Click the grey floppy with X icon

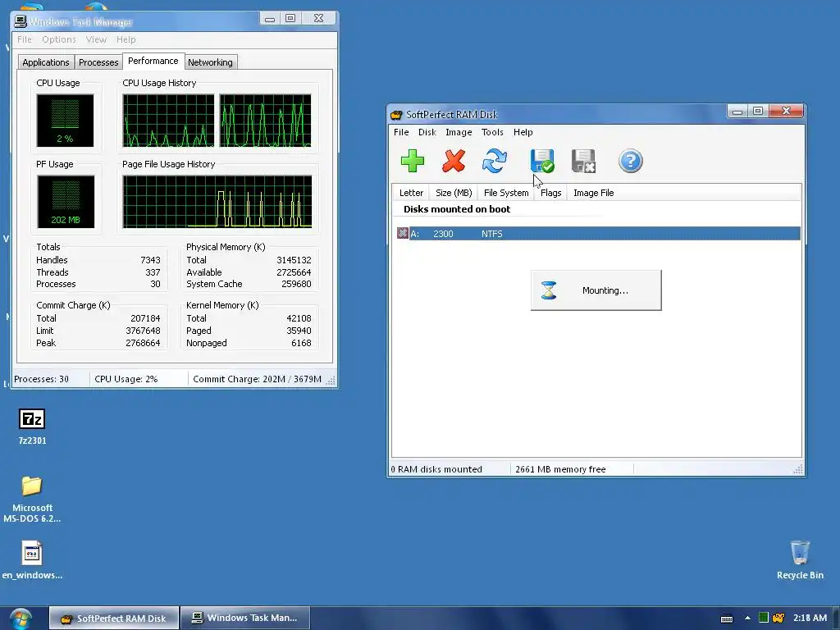click(583, 161)
